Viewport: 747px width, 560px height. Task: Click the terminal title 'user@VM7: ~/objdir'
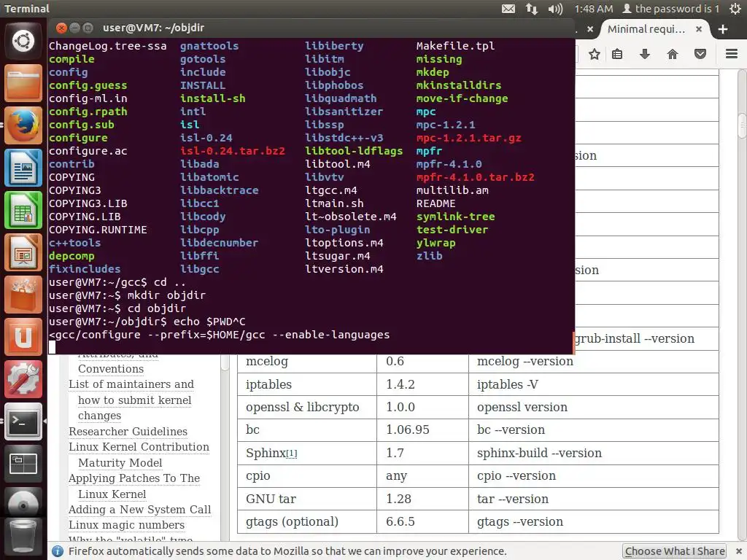(153, 28)
